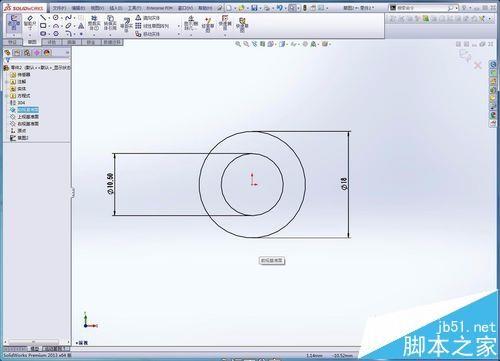This screenshot has height=361, width=500.
Task: Click the Quick Snaps tool
Action: (x=225, y=23)
